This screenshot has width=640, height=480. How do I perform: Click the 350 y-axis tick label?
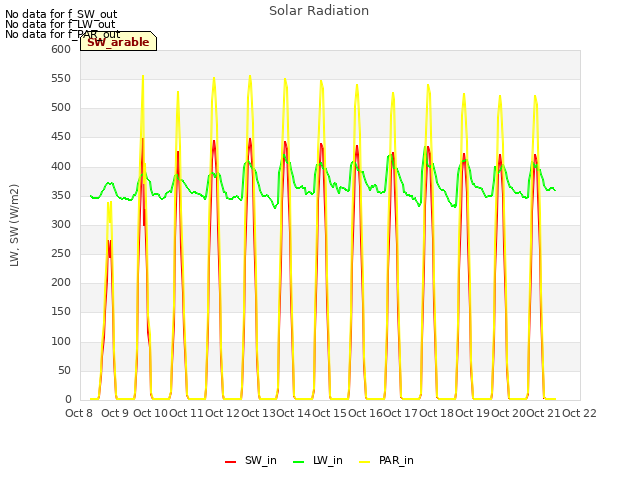point(61,196)
